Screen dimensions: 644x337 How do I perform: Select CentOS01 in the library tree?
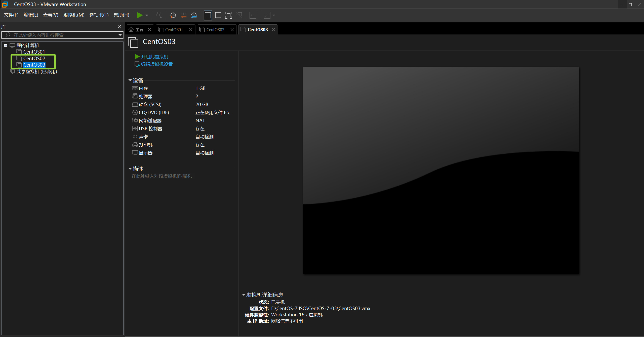[x=34, y=52]
